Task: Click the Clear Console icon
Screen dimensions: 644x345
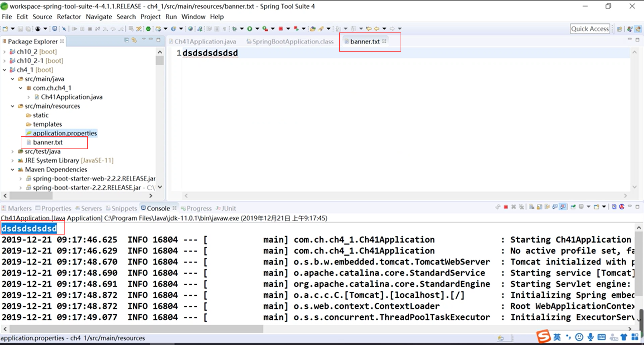Action: [x=532, y=207]
